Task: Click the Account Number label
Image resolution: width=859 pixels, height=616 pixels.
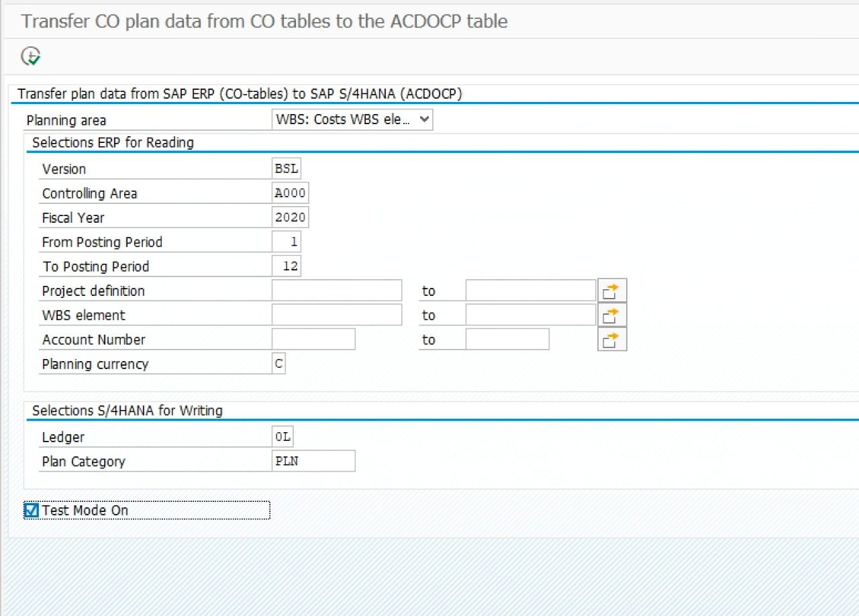Action: (94, 340)
